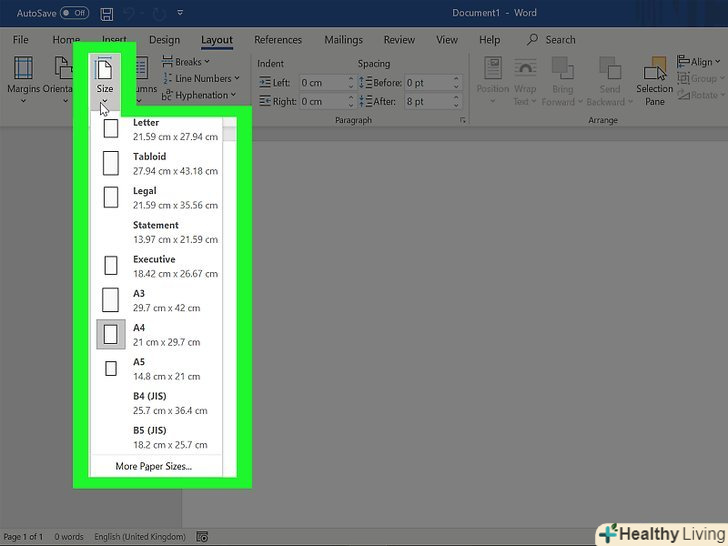Click the A3 paper thumbnail icon
Image resolution: width=728 pixels, height=546 pixels.
pos(110,300)
